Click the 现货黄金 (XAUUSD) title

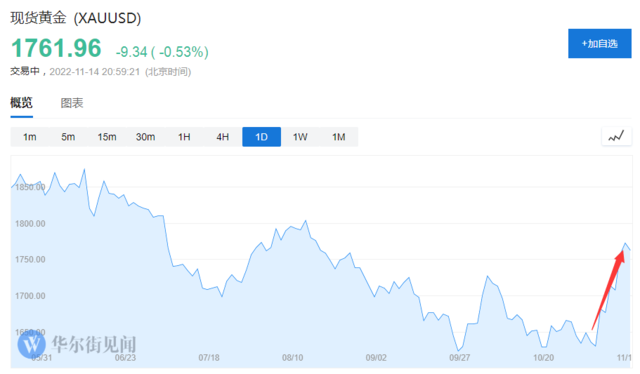pyautogui.click(x=76, y=18)
